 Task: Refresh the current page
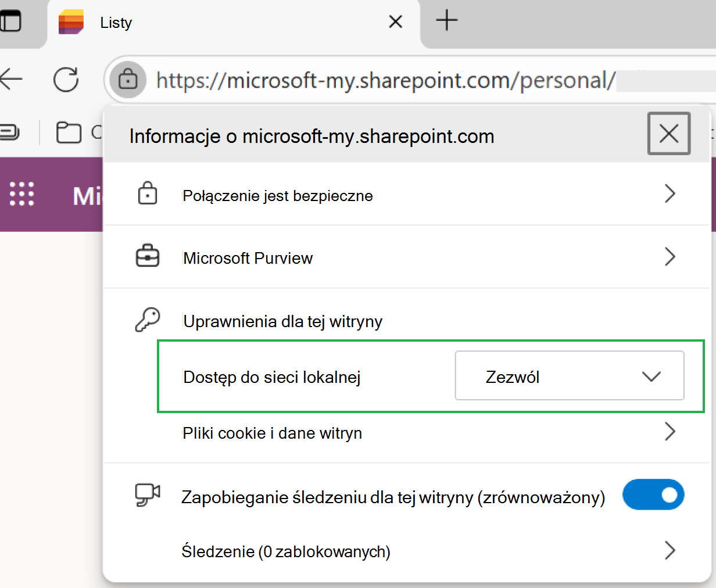(x=66, y=80)
